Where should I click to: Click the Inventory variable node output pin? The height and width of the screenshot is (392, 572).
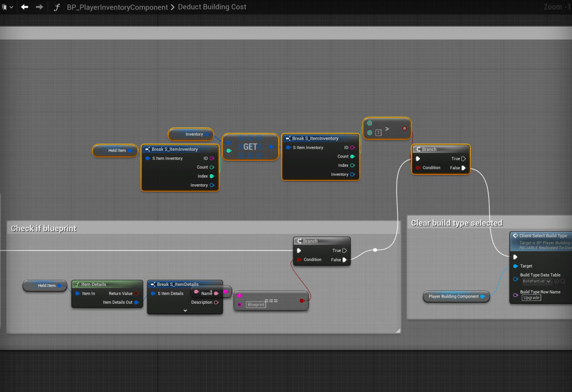point(207,135)
